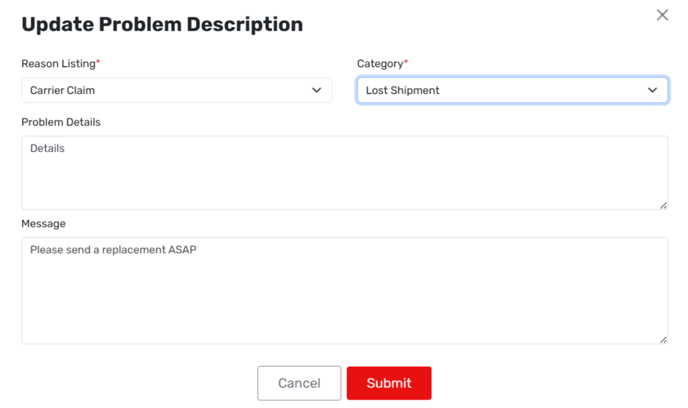Grab the Problem Details resize handle
Image resolution: width=688 pixels, height=408 pixels.
pos(663,205)
